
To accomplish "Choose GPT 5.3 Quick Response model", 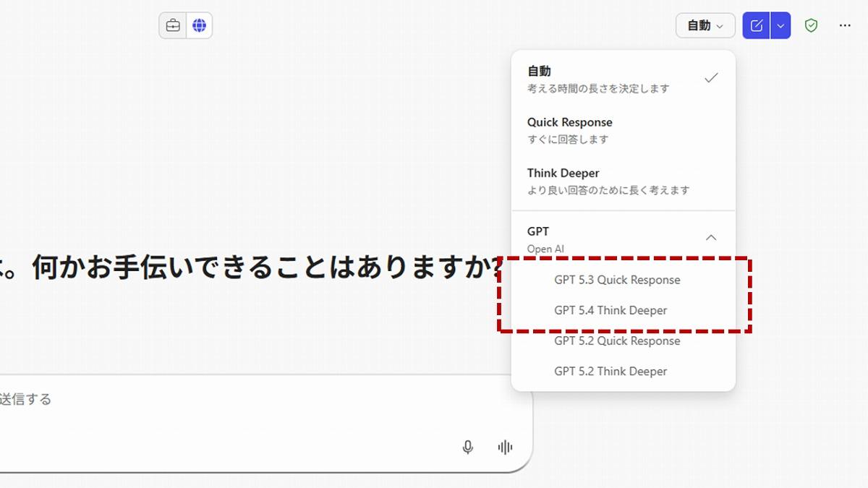I will point(617,280).
